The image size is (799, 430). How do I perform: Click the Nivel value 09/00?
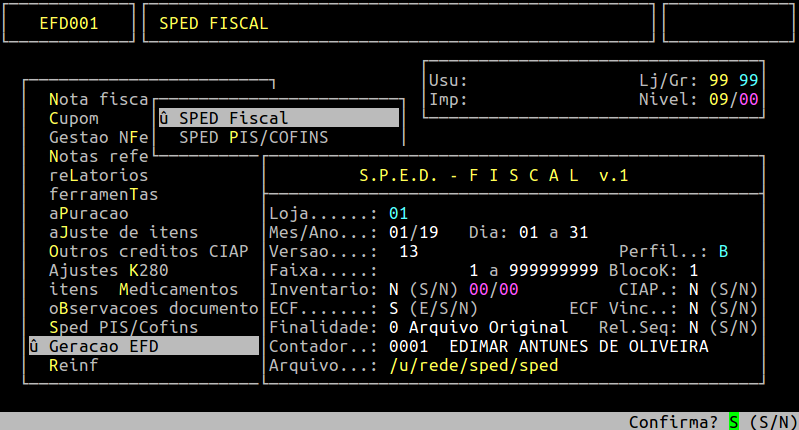pos(733,99)
